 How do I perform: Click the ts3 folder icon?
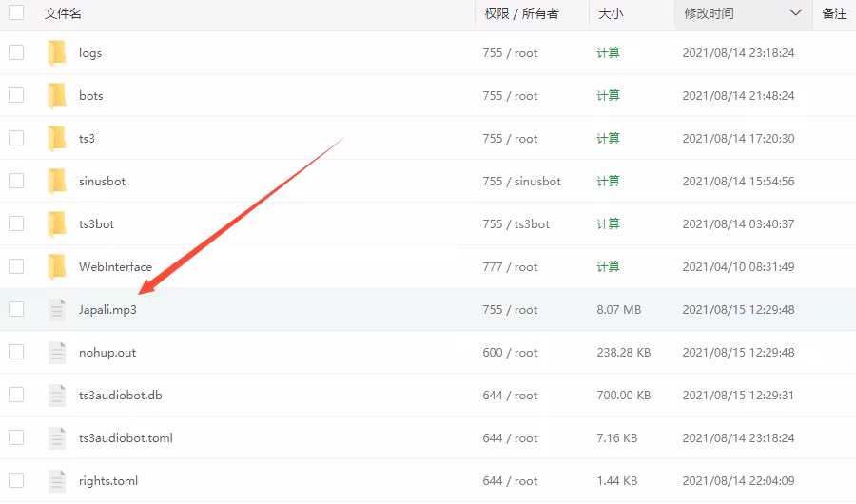pyautogui.click(x=57, y=138)
